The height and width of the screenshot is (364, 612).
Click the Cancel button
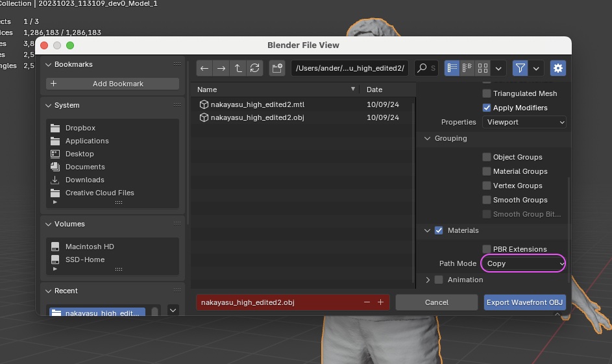coord(436,302)
